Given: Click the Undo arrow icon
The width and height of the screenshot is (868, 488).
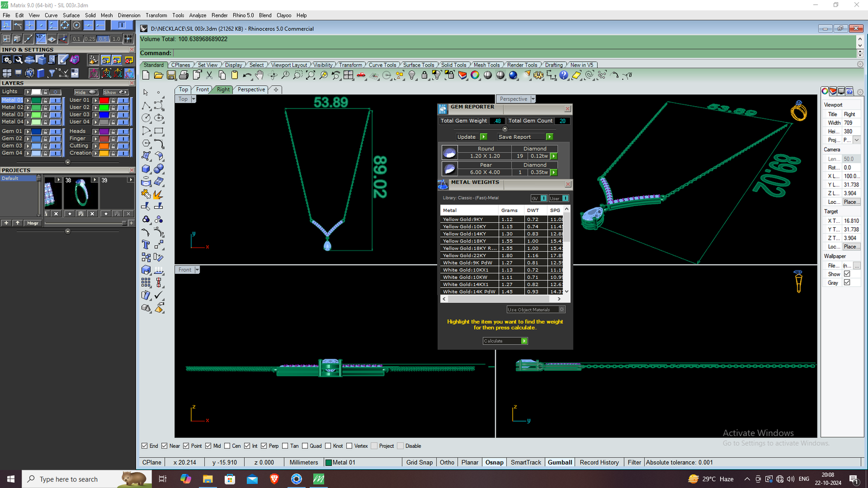Looking at the screenshot, I should [247, 75].
